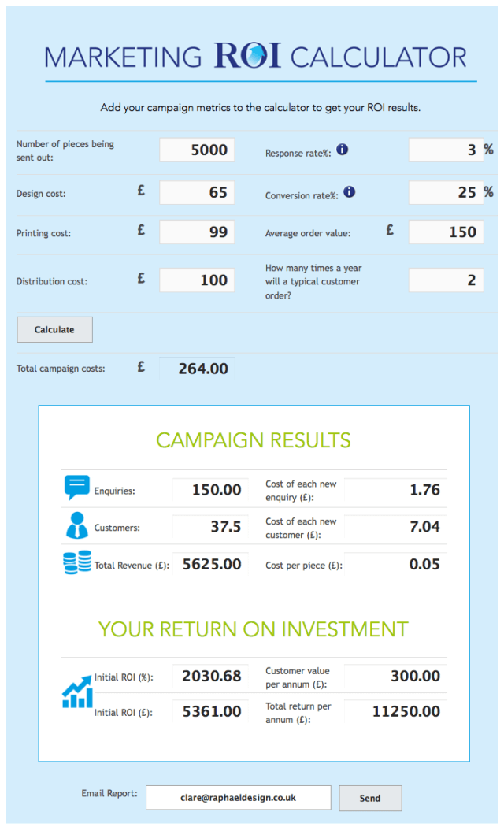Click the Enquiries speech bubble icon
Image resolution: width=504 pixels, height=827 pixels.
coord(77,488)
